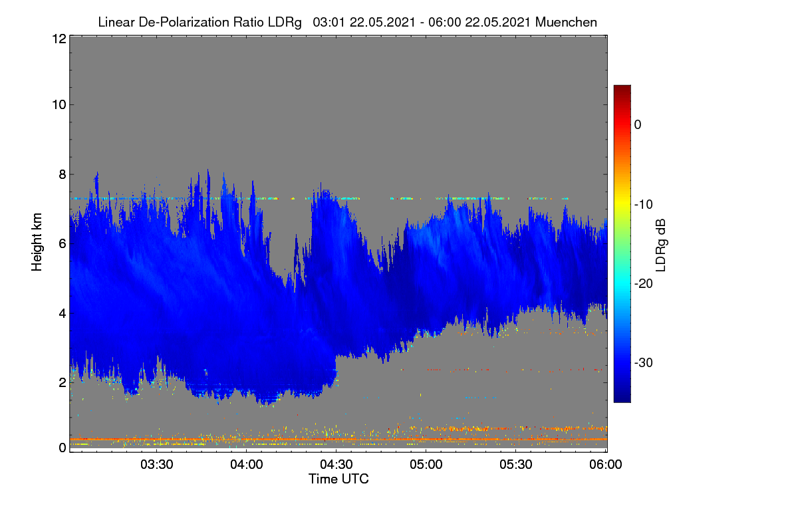The image size is (798, 532).
Task: Click the '06:00' time axis label
Action: (606, 465)
